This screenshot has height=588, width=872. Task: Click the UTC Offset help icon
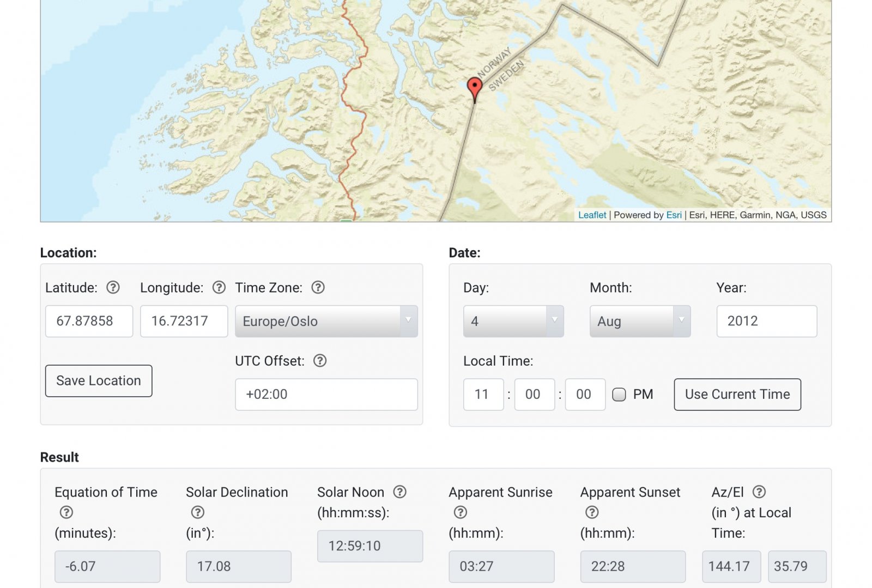(x=320, y=361)
